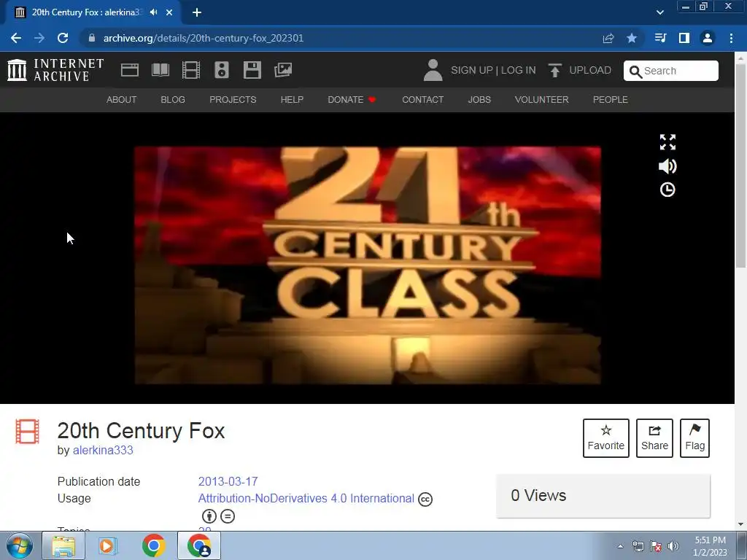Open the system tray volume icon
Viewport: 747px width, 560px height.
pyautogui.click(x=673, y=546)
